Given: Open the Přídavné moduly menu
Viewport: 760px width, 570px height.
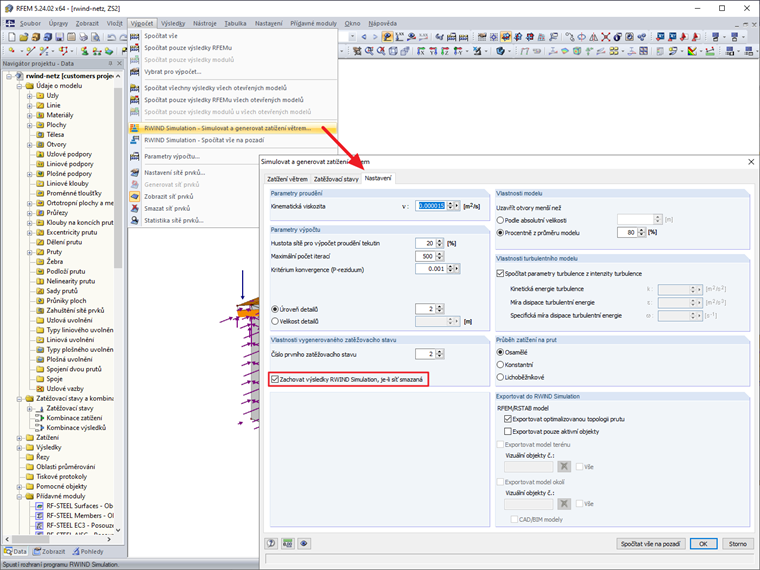Looking at the screenshot, I should point(313,23).
